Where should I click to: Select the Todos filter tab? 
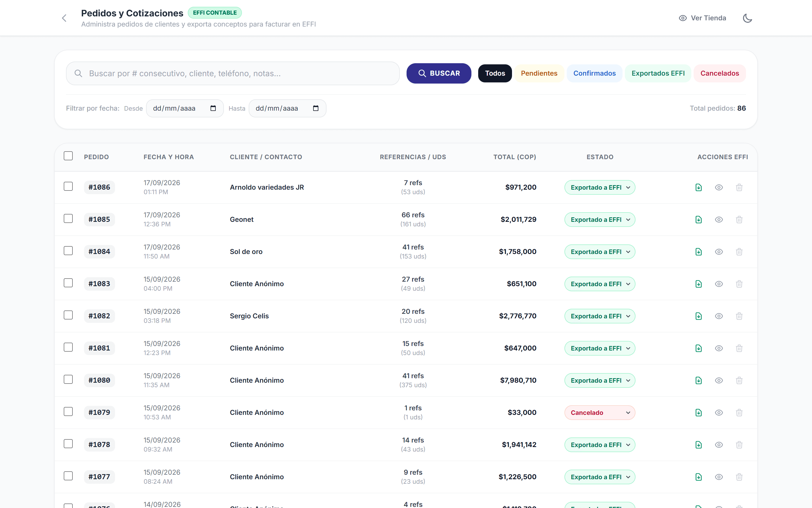[495, 73]
